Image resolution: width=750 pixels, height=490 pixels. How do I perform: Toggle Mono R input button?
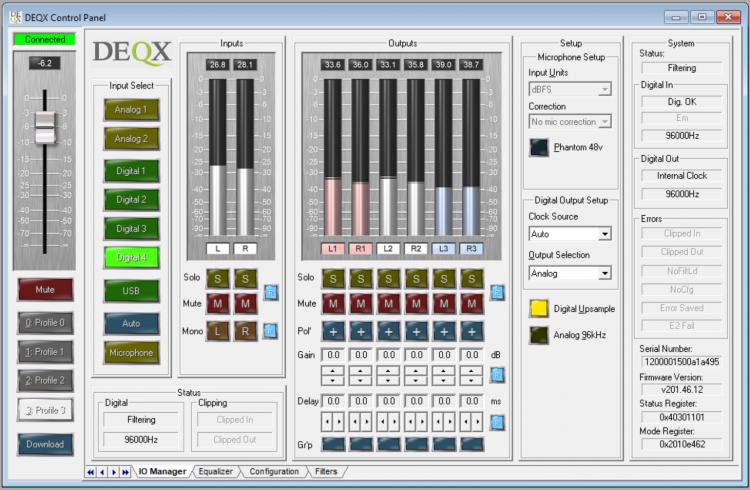[x=245, y=331]
